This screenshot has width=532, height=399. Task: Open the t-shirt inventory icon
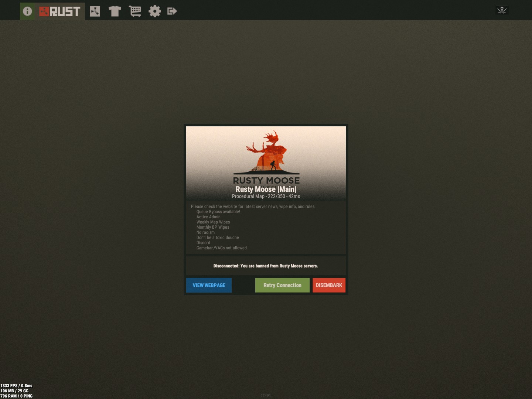click(115, 11)
